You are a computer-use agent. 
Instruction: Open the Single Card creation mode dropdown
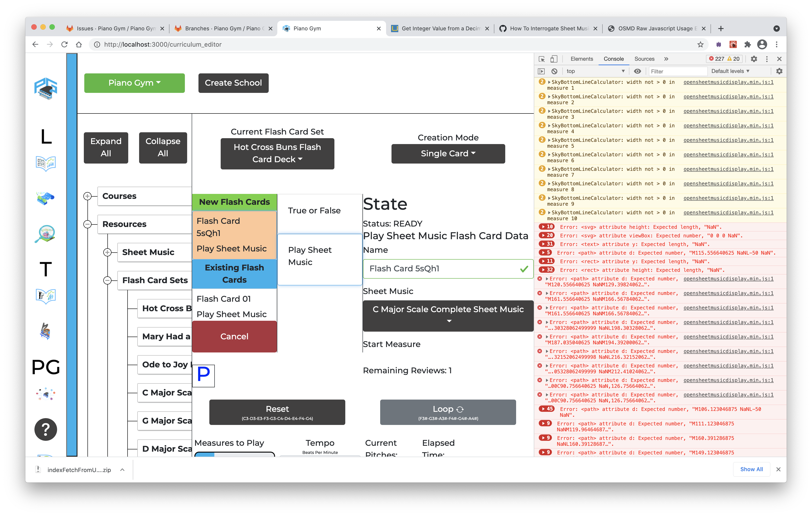(x=448, y=153)
